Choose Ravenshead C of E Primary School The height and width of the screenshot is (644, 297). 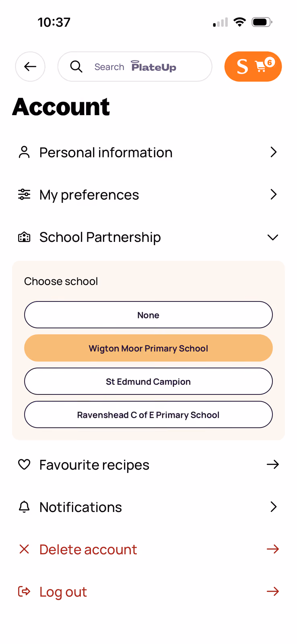tap(148, 415)
